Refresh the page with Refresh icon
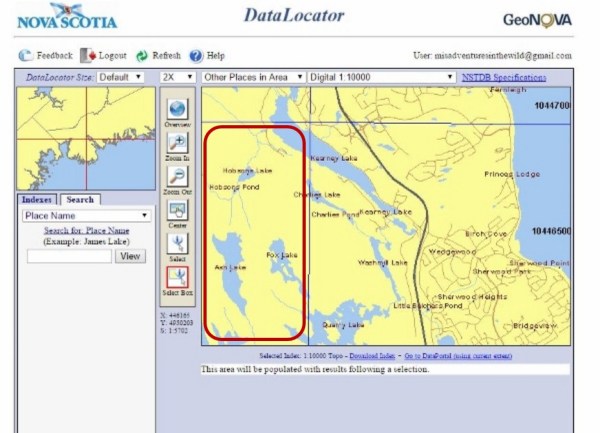The width and height of the screenshot is (600, 433). [142, 56]
